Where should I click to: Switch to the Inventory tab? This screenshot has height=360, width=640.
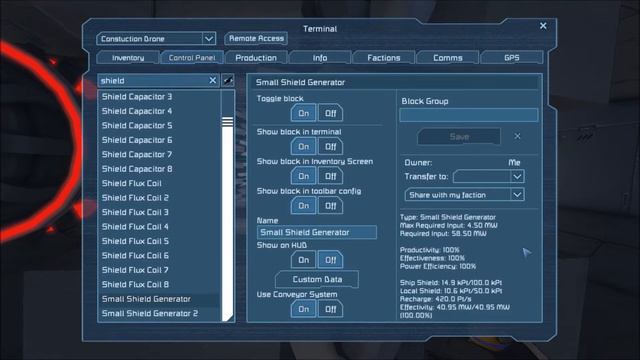(x=128, y=58)
